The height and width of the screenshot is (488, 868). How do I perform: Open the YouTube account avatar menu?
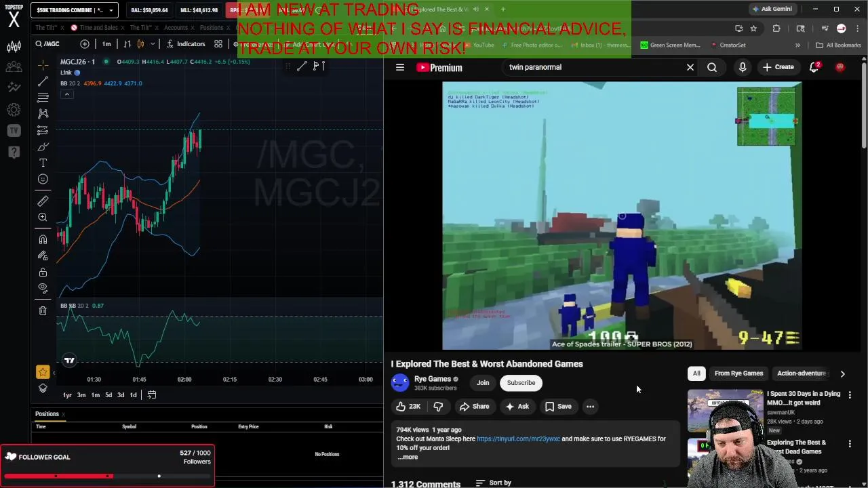pos(840,67)
